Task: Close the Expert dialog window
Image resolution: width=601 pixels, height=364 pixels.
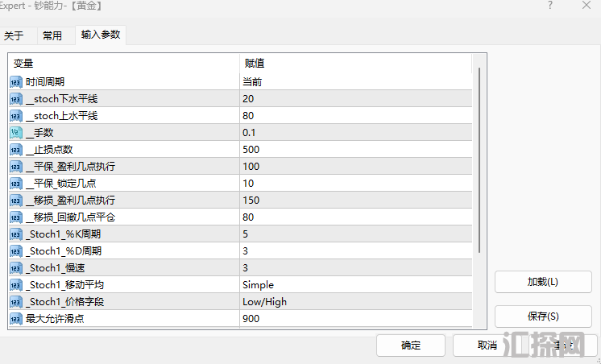Action: (586, 6)
